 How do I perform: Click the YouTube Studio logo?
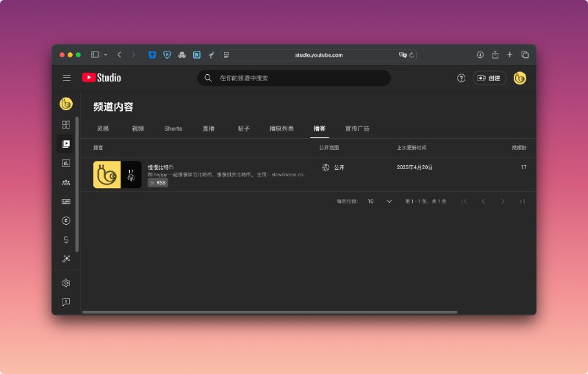point(101,78)
